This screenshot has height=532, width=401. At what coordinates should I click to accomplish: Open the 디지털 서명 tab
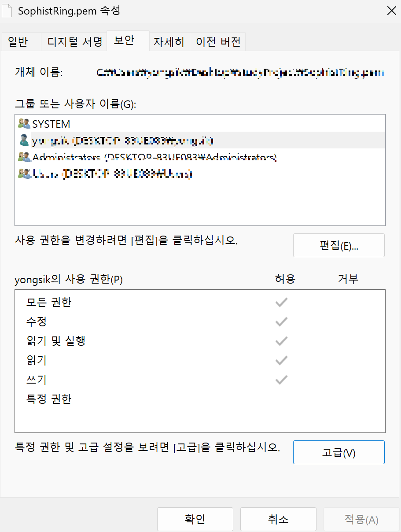[x=74, y=42]
